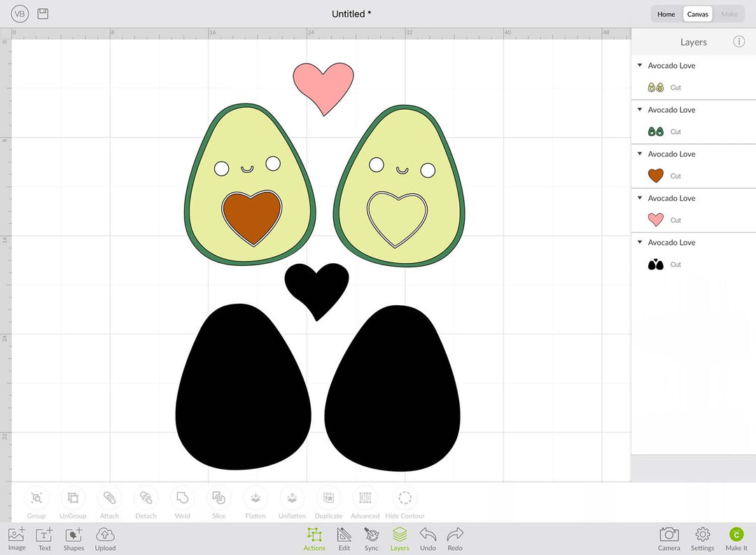Click Cut label on the pink heart layer
The height and width of the screenshot is (555, 756).
pos(675,220)
